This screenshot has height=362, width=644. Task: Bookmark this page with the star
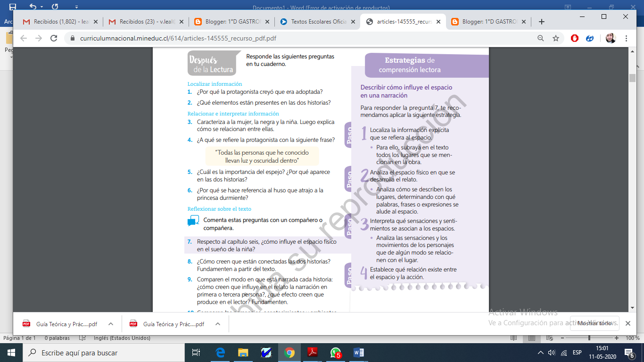point(556,39)
